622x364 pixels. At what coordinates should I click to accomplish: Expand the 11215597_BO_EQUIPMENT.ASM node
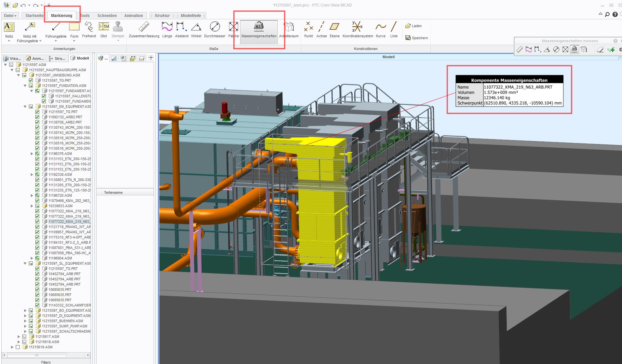tap(25, 310)
